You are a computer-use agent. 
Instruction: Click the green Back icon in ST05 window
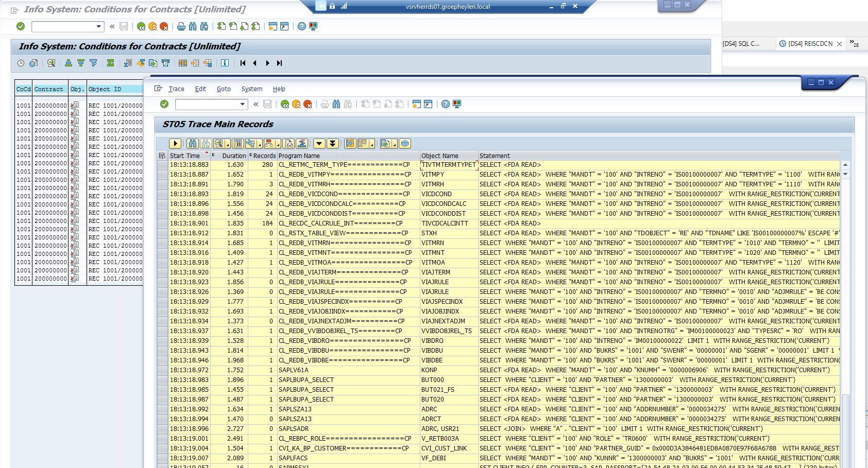[x=285, y=104]
